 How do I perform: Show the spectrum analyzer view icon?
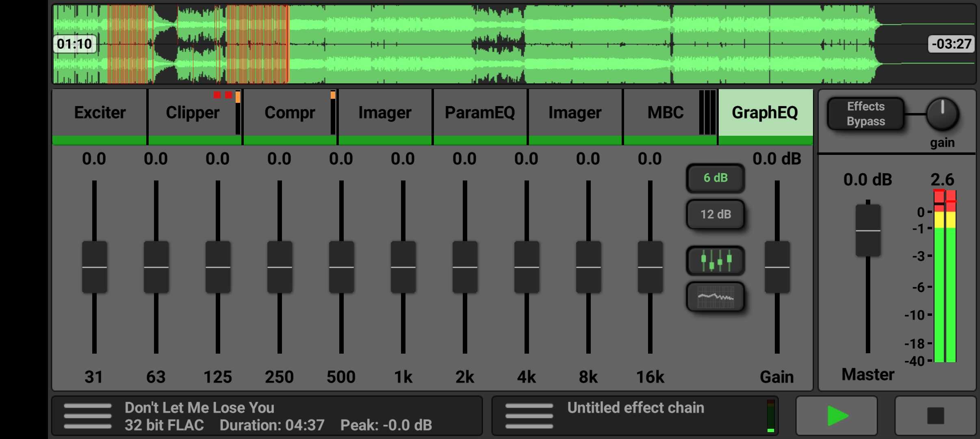click(x=715, y=297)
